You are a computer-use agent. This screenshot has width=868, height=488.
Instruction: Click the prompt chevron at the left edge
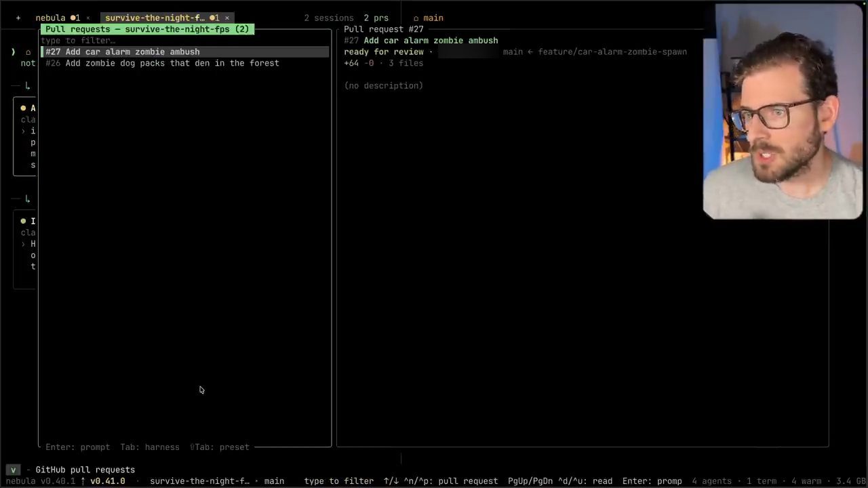pos(13,52)
